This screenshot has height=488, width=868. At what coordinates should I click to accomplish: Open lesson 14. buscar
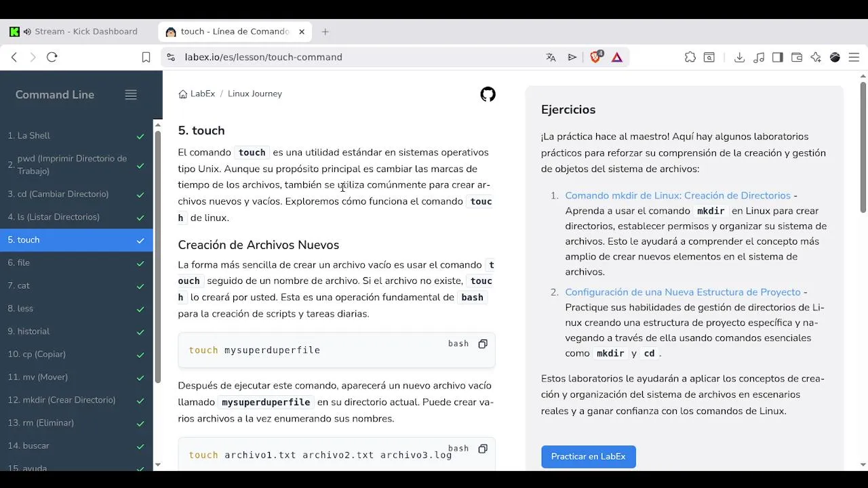pyautogui.click(x=76, y=446)
